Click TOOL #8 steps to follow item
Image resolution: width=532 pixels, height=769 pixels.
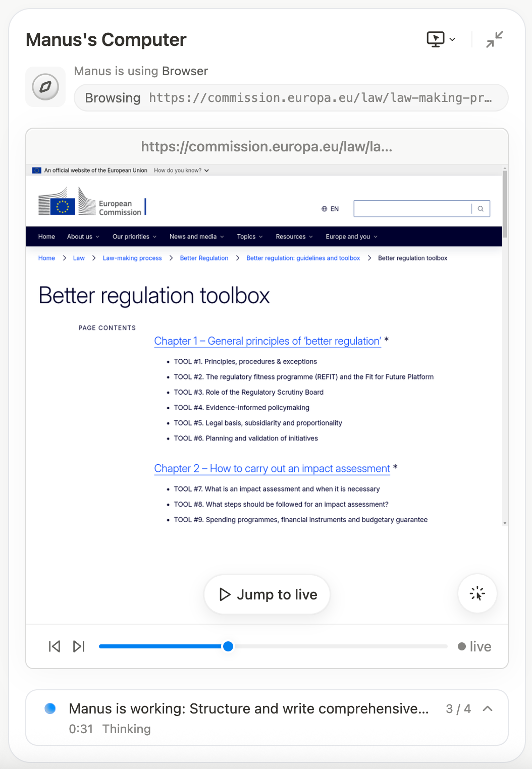[x=281, y=504]
